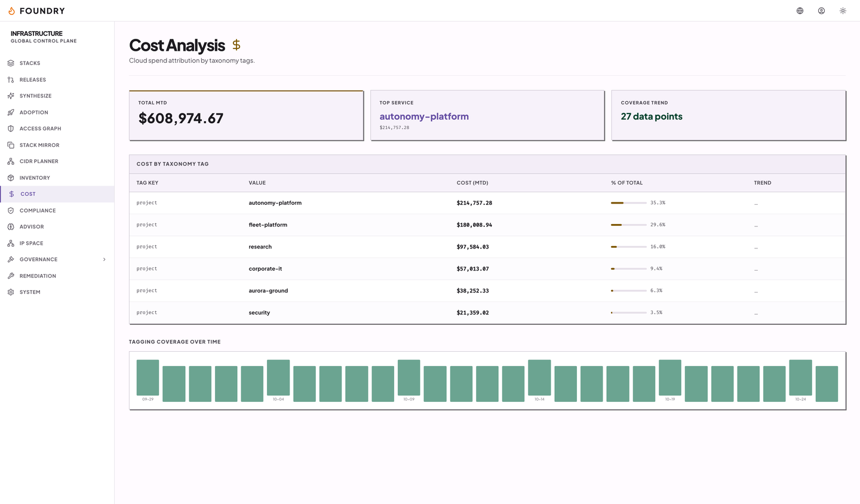Click the IP Space network icon

(11, 244)
